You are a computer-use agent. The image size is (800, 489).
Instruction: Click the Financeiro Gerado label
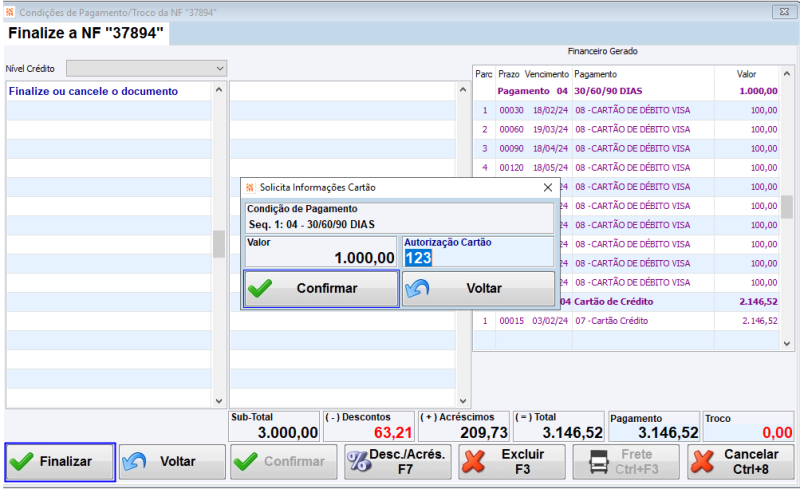pos(603,51)
